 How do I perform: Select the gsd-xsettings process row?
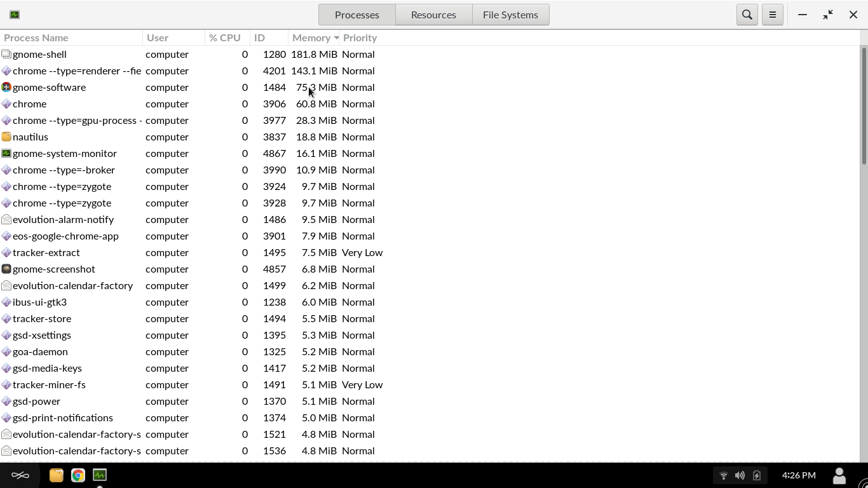pyautogui.click(x=430, y=335)
